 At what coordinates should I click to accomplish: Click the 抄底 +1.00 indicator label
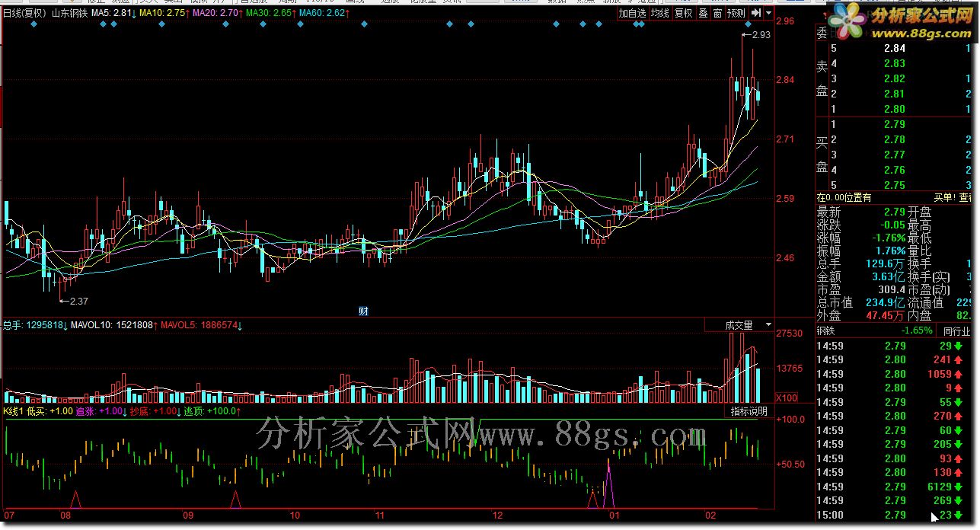point(155,411)
